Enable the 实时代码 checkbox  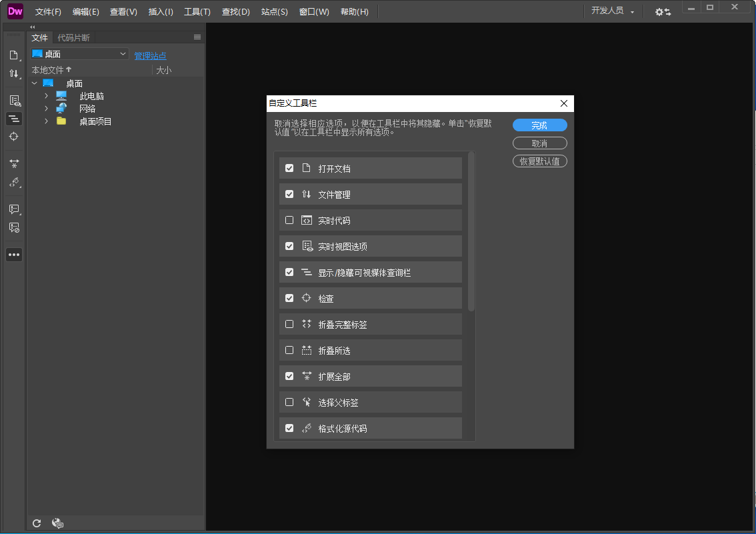[x=289, y=220]
